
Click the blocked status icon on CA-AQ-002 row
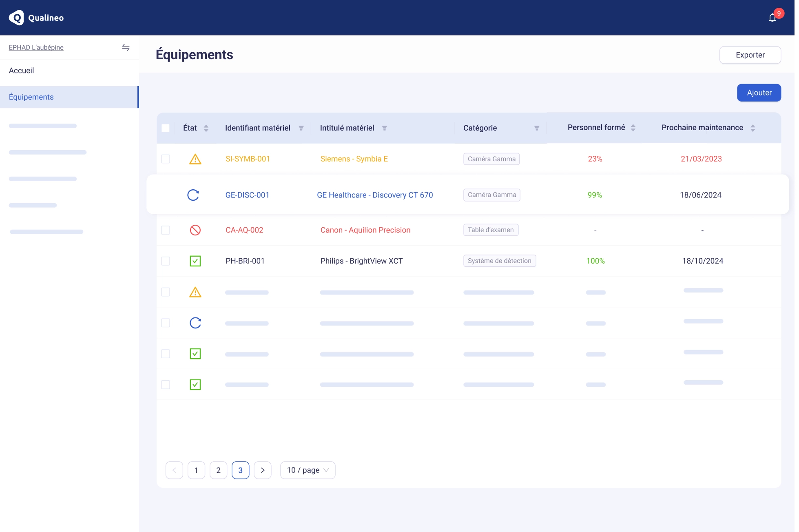[x=196, y=230]
